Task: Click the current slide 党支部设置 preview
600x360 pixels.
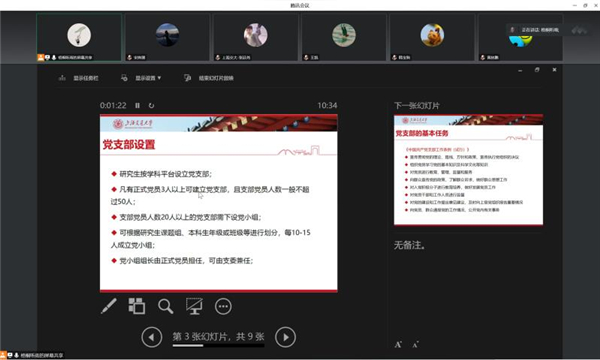Action: tap(218, 203)
